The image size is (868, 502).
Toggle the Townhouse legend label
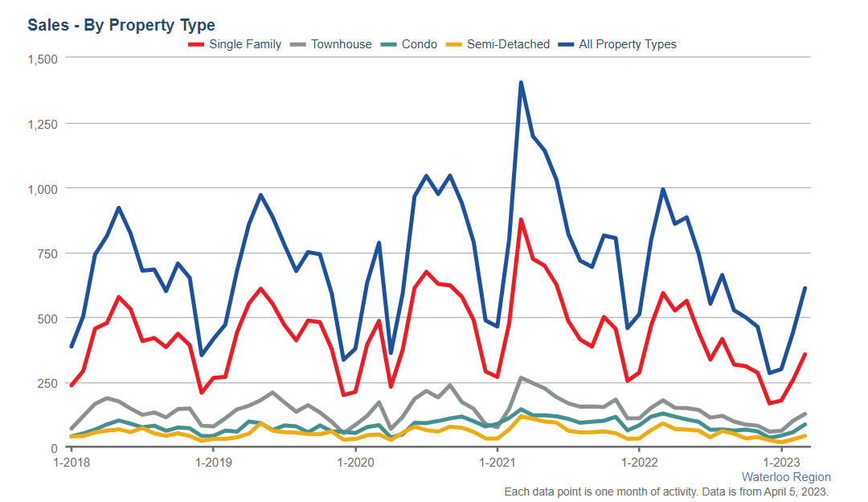pos(341,44)
